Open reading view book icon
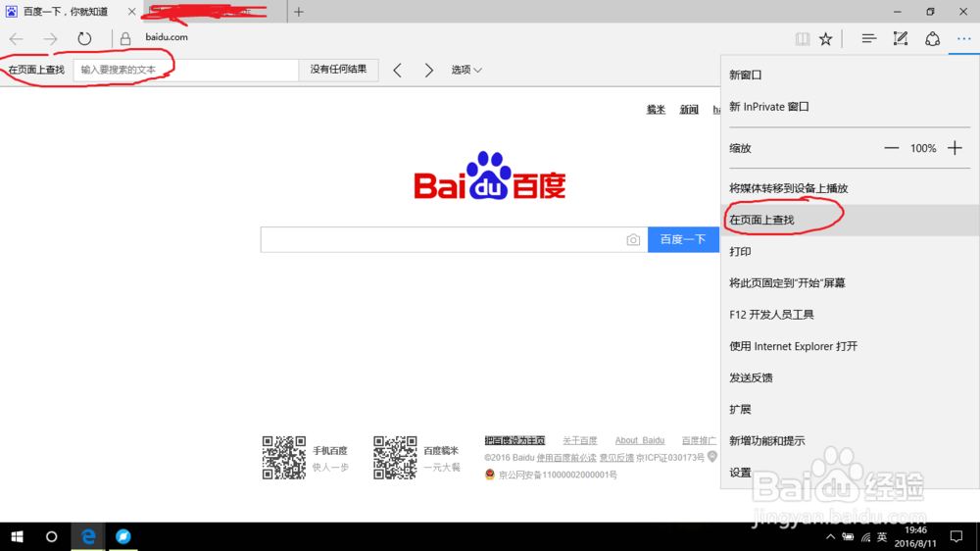980x551 pixels. [x=802, y=39]
